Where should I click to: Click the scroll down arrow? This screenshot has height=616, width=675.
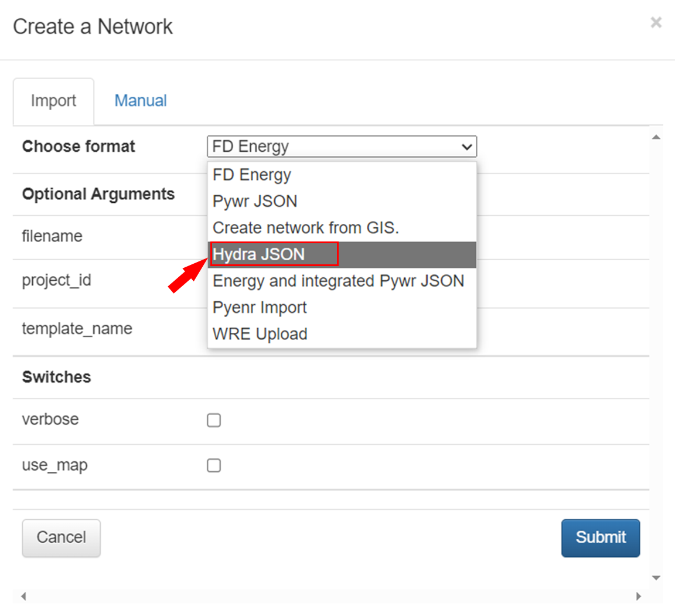pyautogui.click(x=656, y=578)
